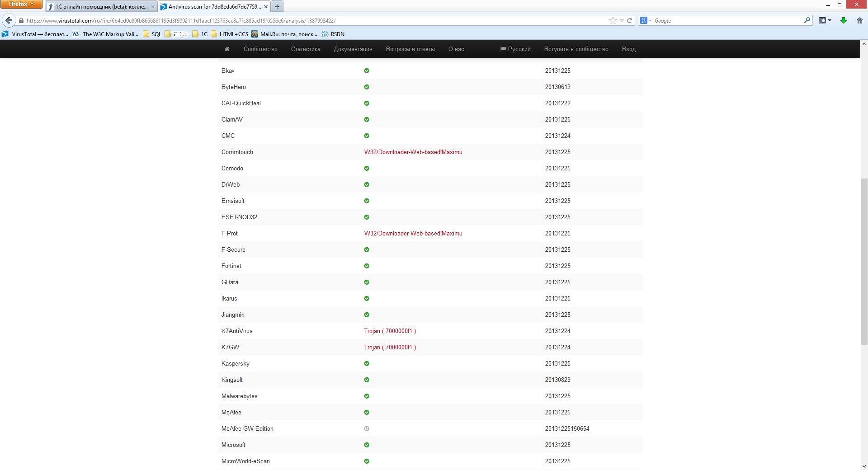Open the downloads green arrow icon
868x470 pixels.
(x=844, y=20)
